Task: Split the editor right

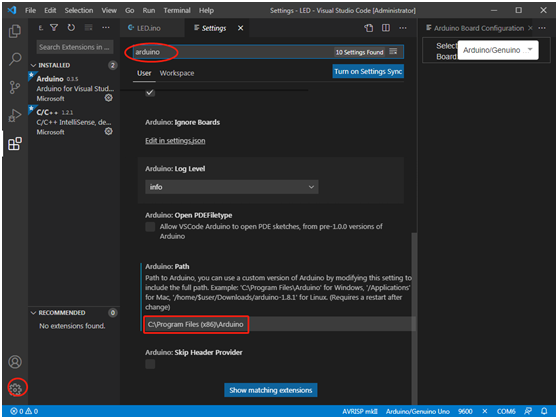Action: 386,28
